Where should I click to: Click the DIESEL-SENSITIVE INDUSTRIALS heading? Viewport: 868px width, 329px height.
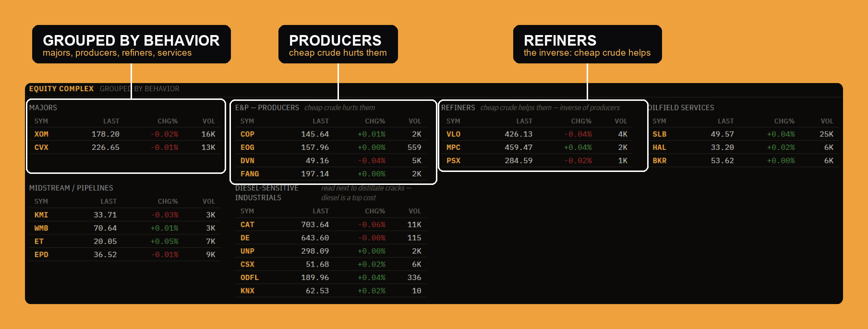[x=266, y=193]
